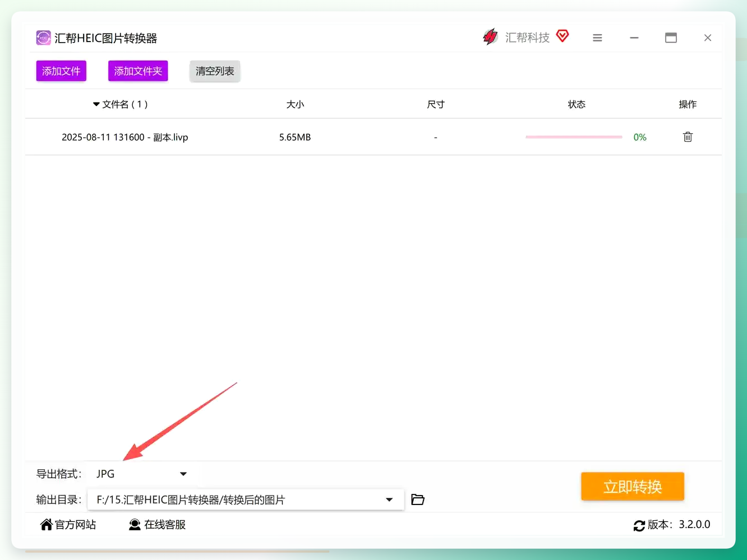
Task: Click the 5.65MB file size cell
Action: (x=295, y=137)
